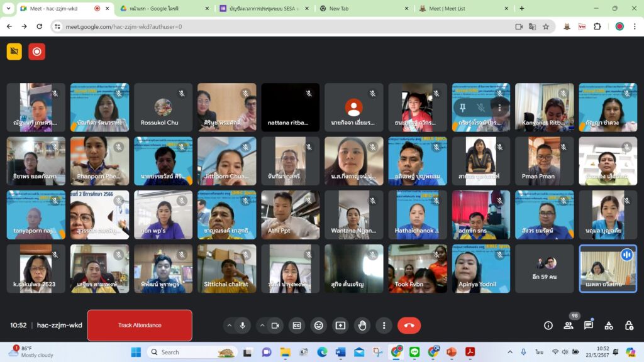Click the Track Attendance button
644x362 pixels.
click(140, 326)
